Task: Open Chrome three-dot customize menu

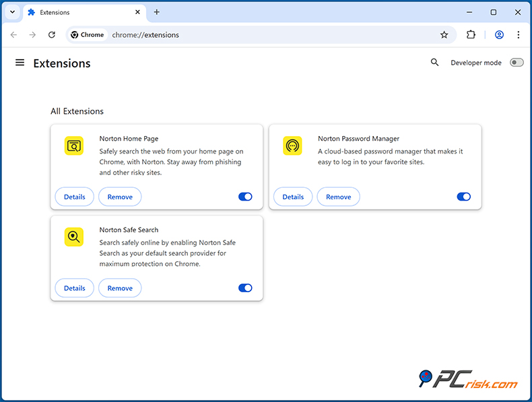Action: (x=518, y=35)
